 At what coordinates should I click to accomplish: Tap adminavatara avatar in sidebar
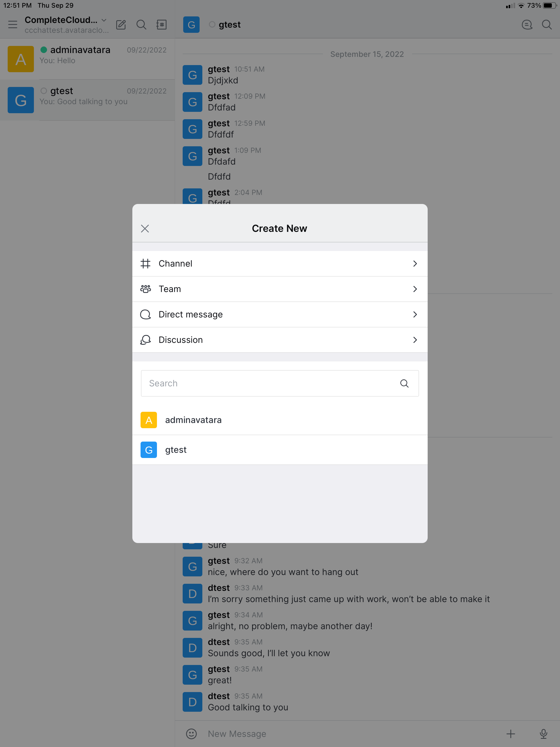click(x=21, y=59)
